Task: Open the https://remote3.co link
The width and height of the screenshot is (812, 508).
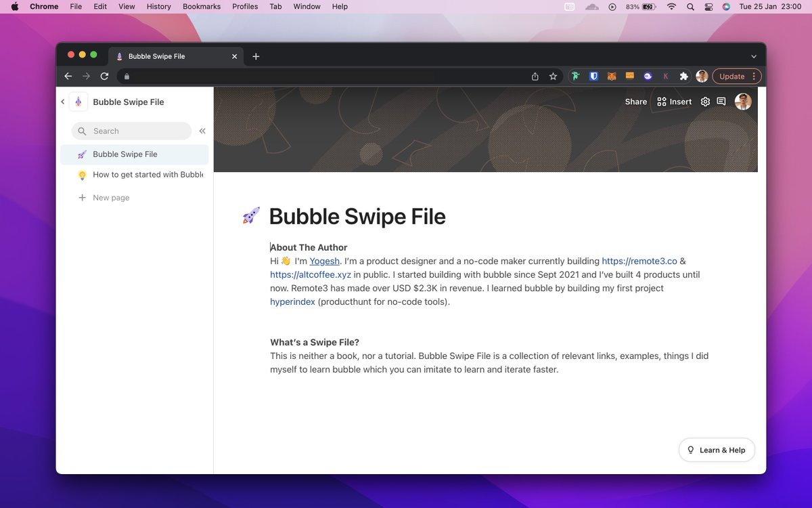Action: click(639, 261)
